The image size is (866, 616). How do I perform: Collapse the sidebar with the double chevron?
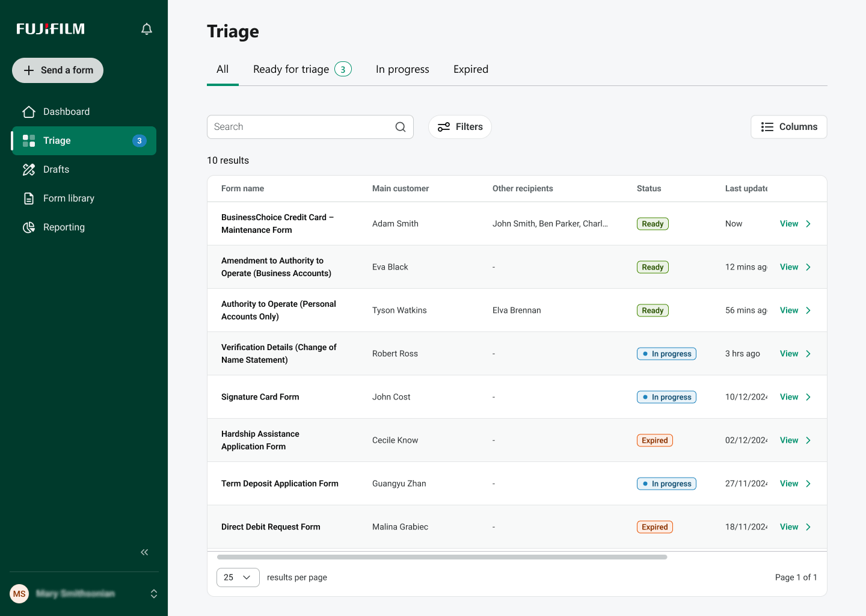point(144,552)
